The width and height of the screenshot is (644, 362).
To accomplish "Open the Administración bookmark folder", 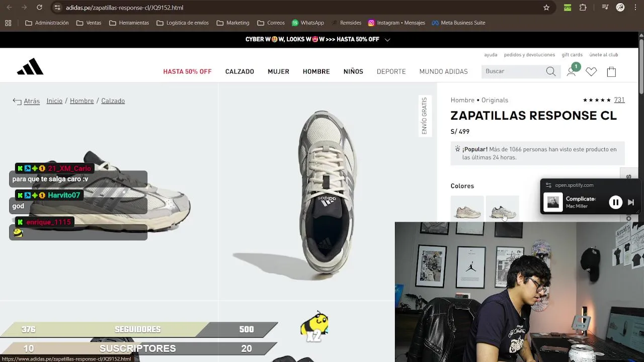I will [47, 23].
